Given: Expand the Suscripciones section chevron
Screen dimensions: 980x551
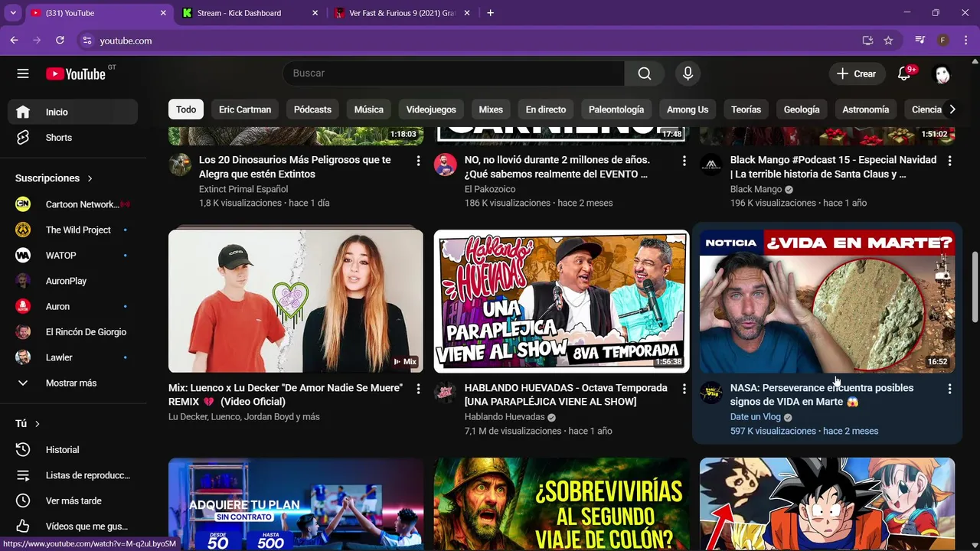Looking at the screenshot, I should pos(90,178).
